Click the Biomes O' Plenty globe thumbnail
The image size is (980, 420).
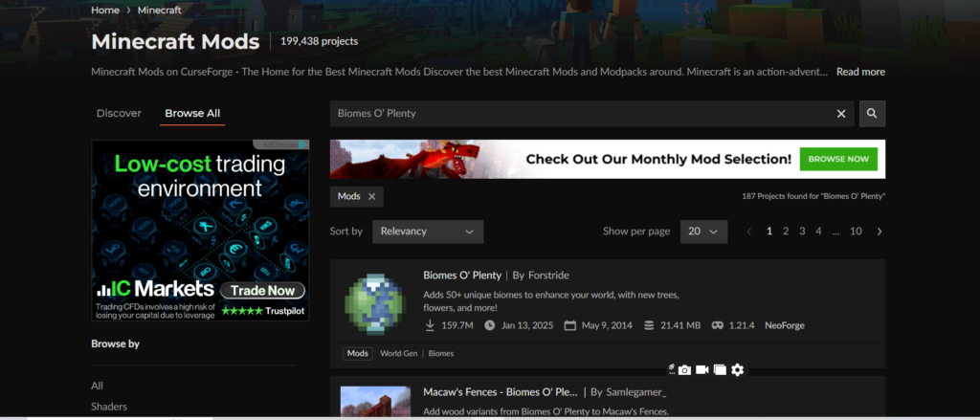tap(375, 304)
